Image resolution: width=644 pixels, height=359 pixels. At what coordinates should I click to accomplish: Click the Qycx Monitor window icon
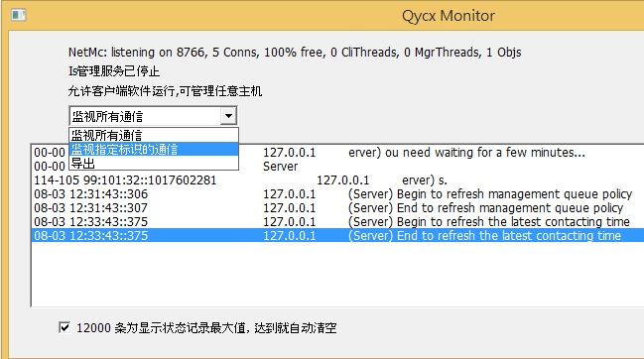19,15
